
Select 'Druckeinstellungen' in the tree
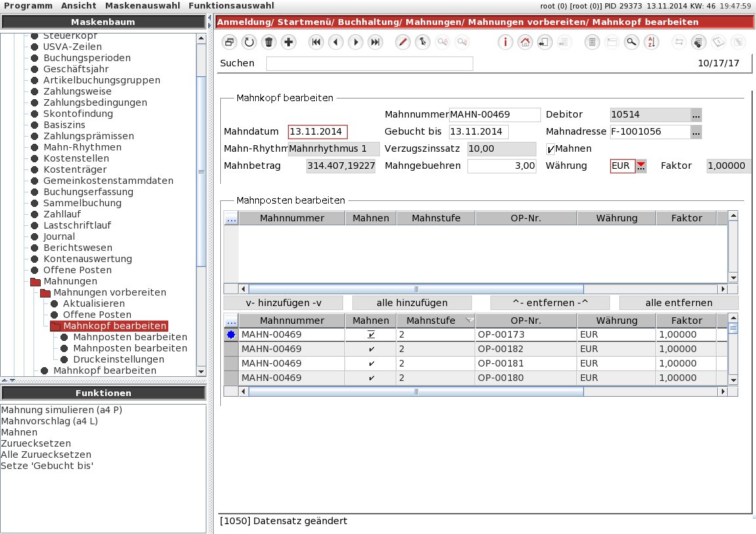118,360
